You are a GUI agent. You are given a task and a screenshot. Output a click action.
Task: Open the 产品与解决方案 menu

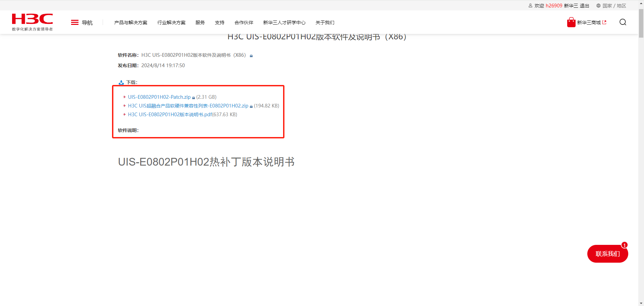[x=131, y=23]
